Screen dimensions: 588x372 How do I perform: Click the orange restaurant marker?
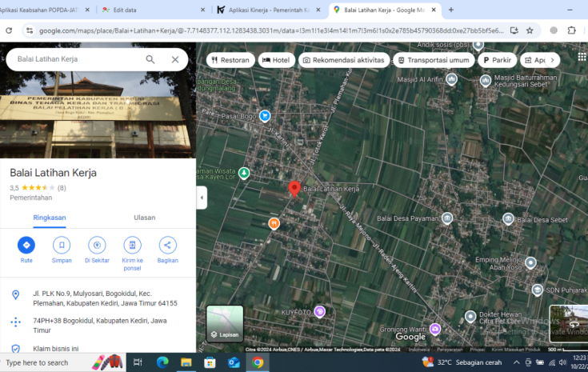(274, 224)
